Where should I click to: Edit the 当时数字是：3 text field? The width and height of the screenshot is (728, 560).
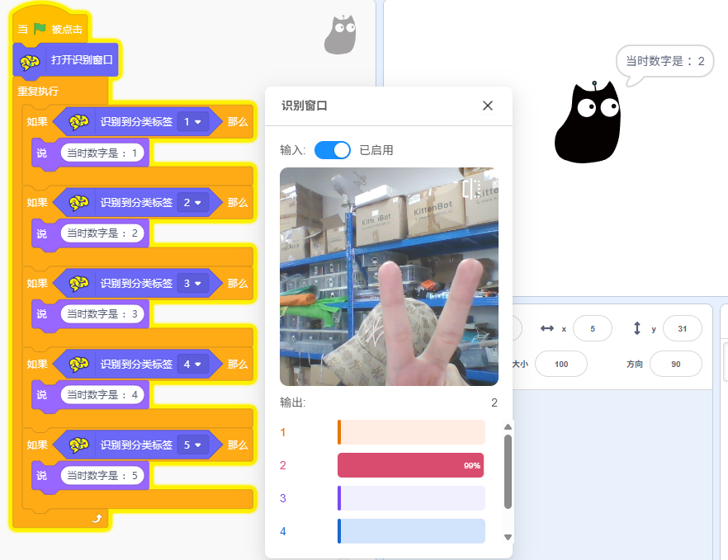point(103,314)
